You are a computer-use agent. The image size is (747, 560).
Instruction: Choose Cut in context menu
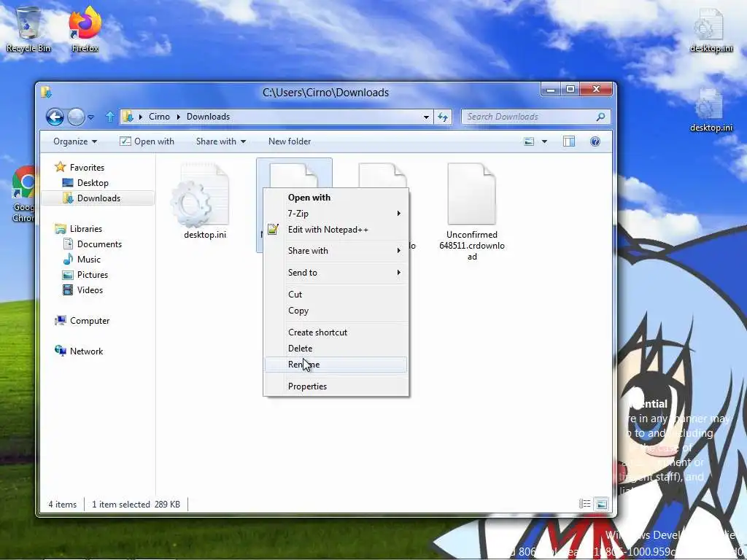[336, 295]
